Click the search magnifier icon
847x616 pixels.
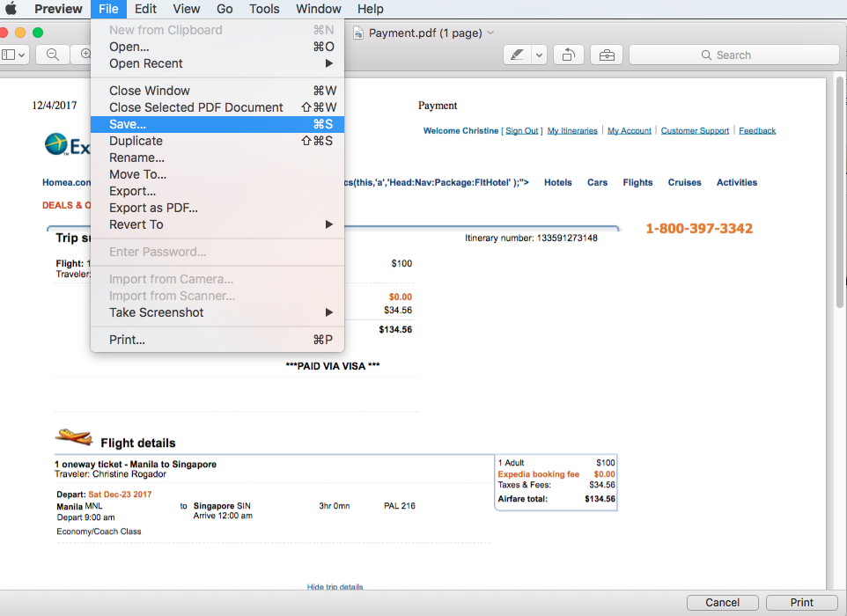tap(706, 55)
